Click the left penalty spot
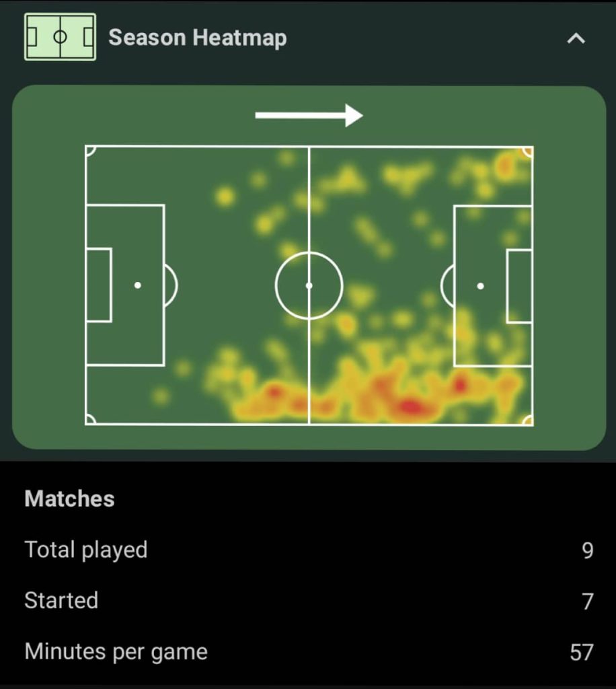 (x=137, y=285)
